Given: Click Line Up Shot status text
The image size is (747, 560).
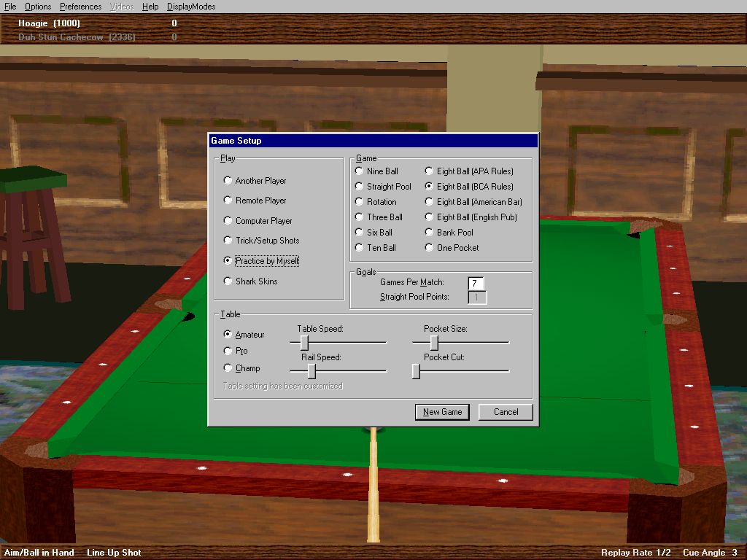Looking at the screenshot, I should 114,553.
